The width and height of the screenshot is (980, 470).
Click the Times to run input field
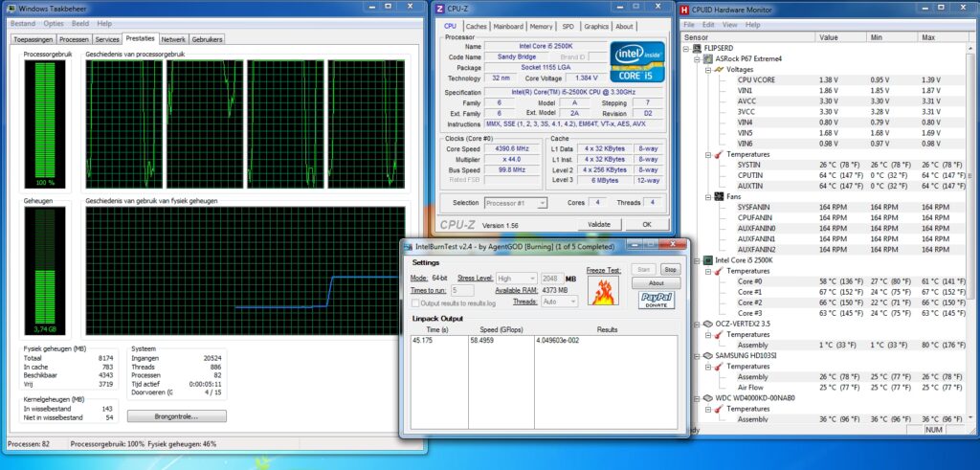coord(461,290)
